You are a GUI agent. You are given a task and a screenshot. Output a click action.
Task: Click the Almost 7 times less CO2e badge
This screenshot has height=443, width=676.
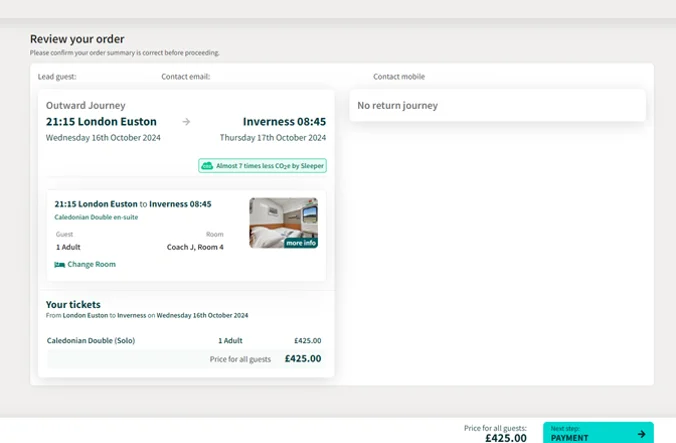pyautogui.click(x=263, y=166)
